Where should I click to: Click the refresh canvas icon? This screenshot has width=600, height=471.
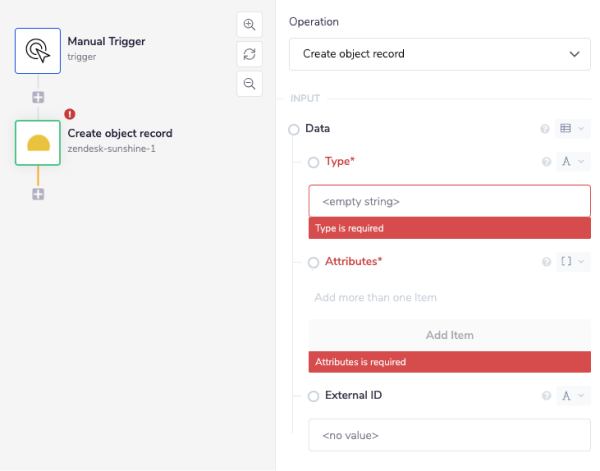(249, 54)
